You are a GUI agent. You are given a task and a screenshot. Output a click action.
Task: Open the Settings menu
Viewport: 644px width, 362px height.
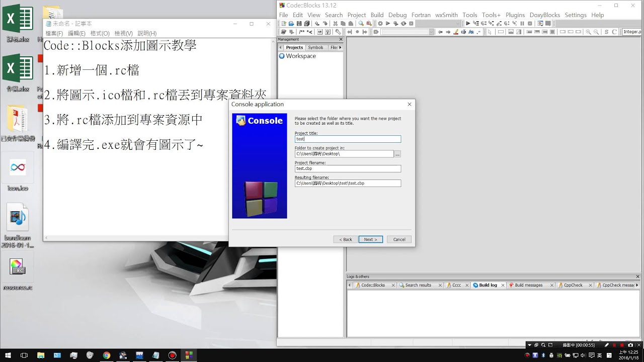(576, 15)
